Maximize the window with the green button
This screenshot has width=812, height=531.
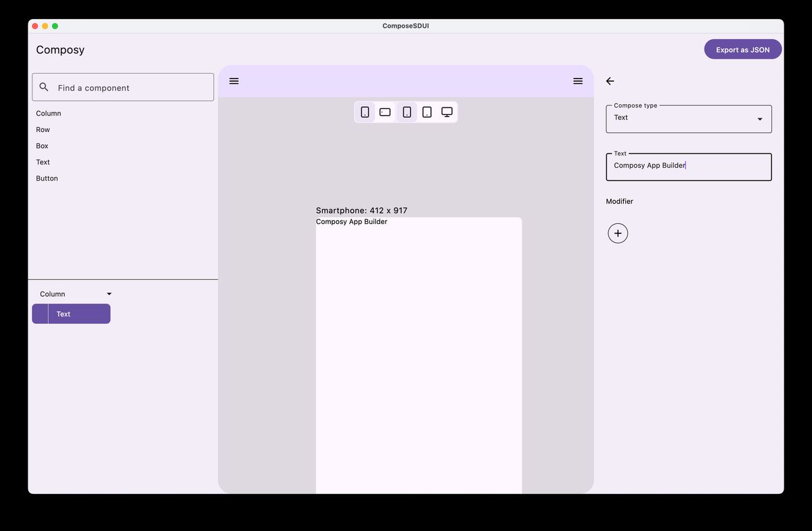55,26
